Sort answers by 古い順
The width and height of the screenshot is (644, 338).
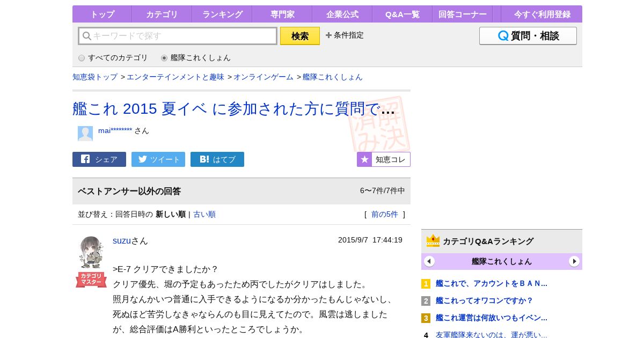[x=204, y=214]
